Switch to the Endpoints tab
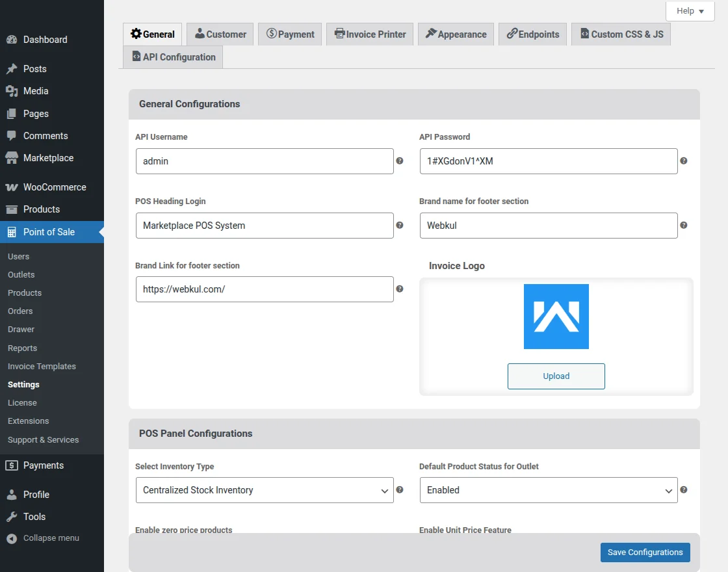Image resolution: width=728 pixels, height=572 pixels. [x=532, y=34]
